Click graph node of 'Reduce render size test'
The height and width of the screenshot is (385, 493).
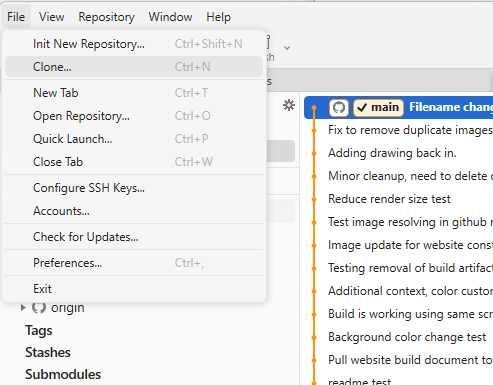point(314,199)
